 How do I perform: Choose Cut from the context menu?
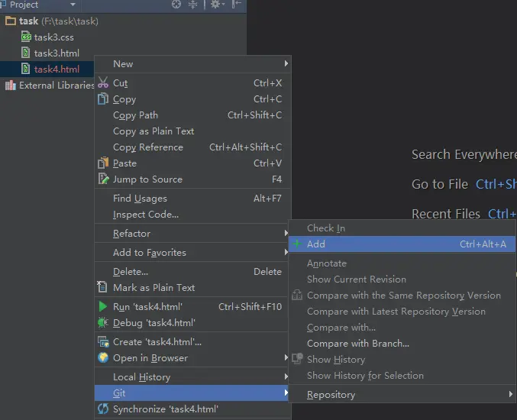[193, 83]
